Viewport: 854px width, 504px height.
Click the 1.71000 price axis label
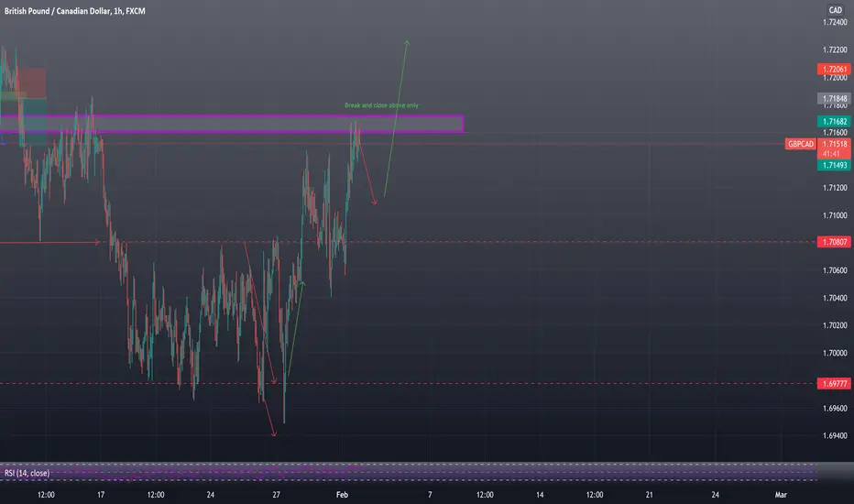coord(835,215)
